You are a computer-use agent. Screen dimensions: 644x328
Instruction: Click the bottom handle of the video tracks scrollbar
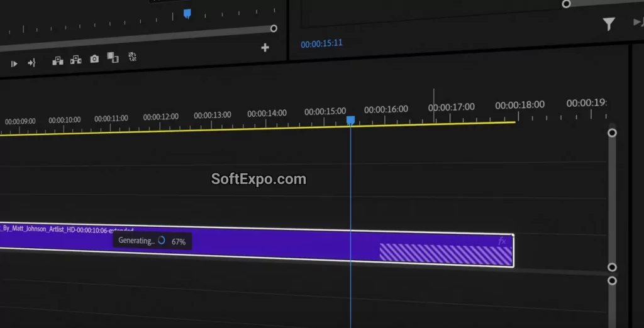point(612,267)
